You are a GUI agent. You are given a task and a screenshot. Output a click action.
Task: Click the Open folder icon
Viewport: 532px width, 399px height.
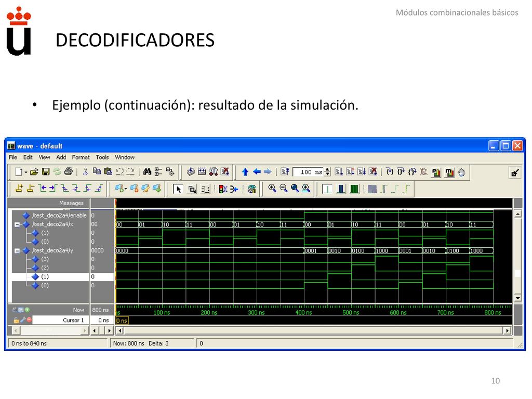pos(34,172)
